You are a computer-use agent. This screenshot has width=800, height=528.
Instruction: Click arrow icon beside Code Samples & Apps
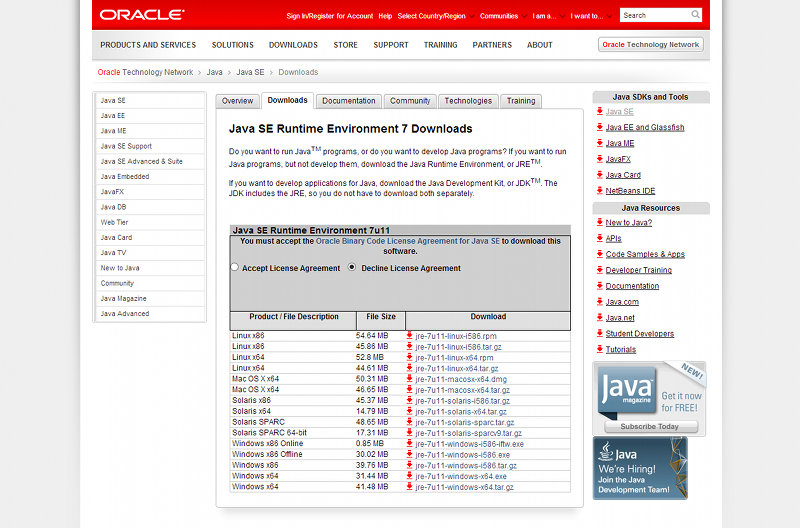click(599, 254)
